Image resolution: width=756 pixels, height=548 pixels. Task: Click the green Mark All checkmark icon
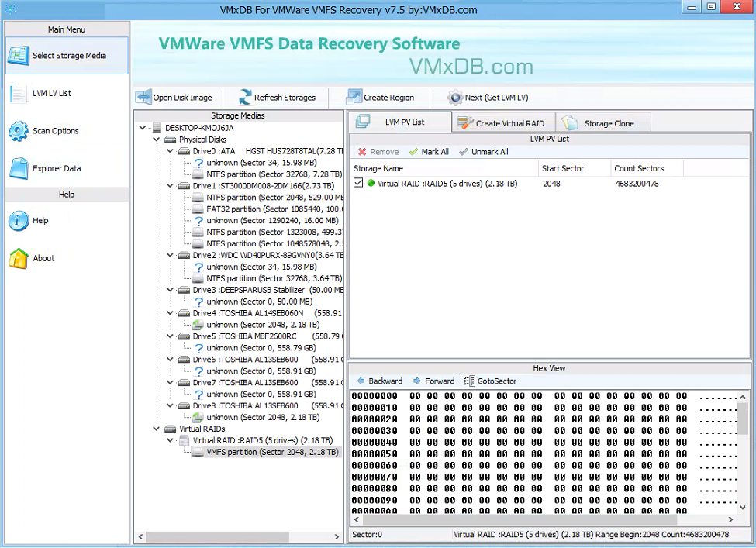point(413,152)
